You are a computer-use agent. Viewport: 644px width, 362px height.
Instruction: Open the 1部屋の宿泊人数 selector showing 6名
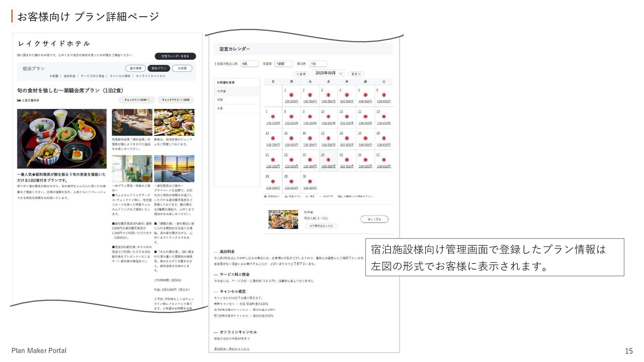pos(249,64)
